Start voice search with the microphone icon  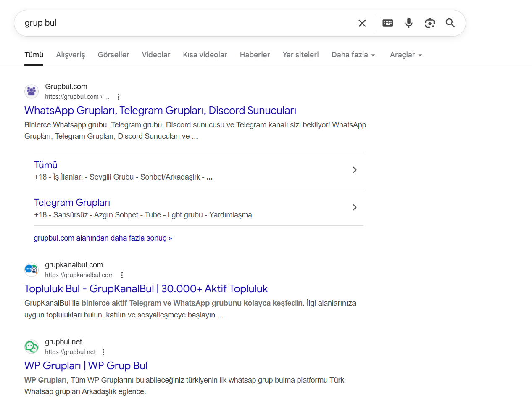[409, 23]
